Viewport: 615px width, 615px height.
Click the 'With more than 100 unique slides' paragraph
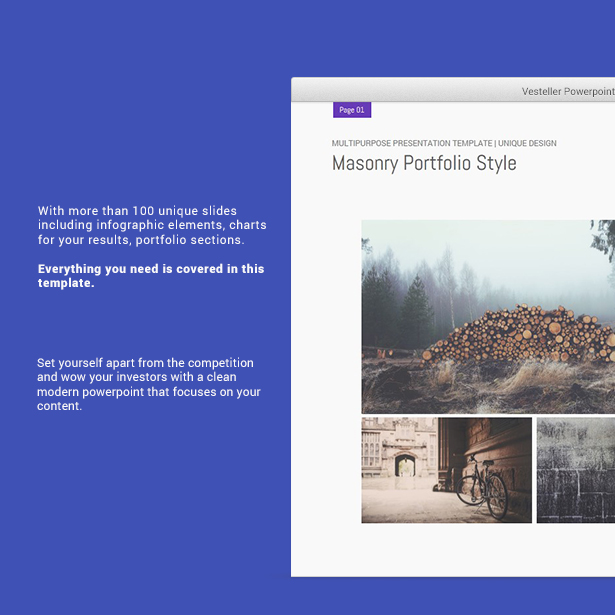152,225
